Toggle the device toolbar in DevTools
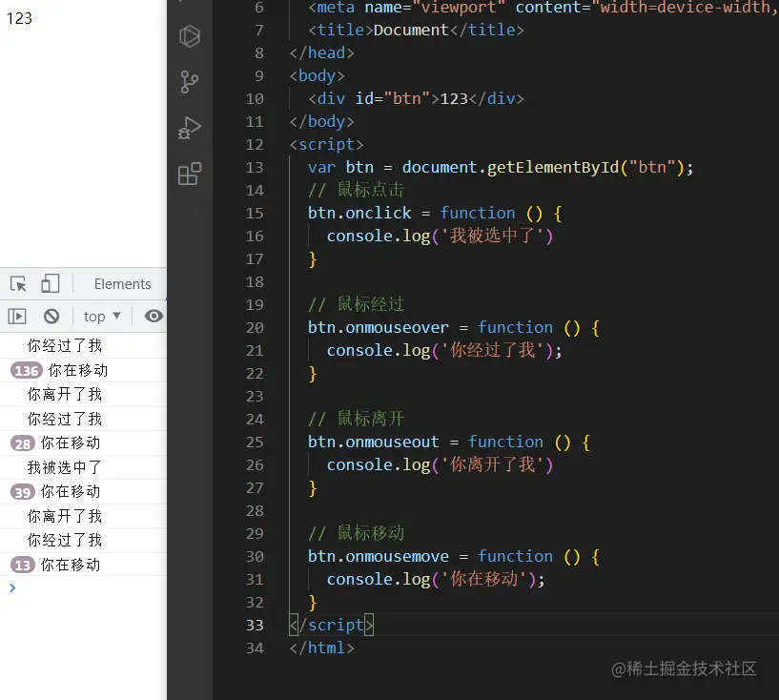779x700 pixels. (50, 283)
